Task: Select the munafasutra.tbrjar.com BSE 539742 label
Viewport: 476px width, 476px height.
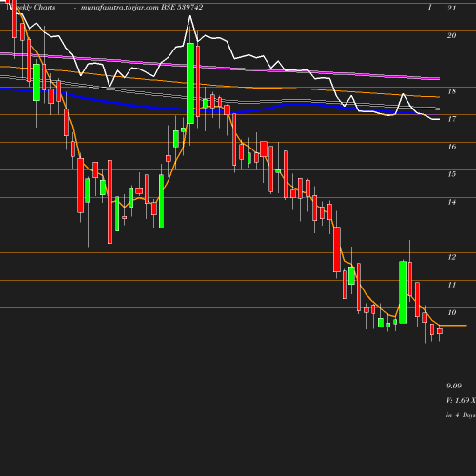Action: 142,8
